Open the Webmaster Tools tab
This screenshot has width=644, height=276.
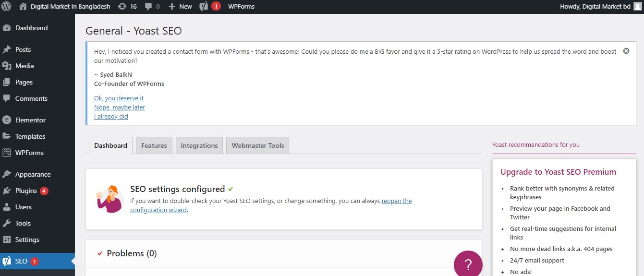[x=258, y=145]
